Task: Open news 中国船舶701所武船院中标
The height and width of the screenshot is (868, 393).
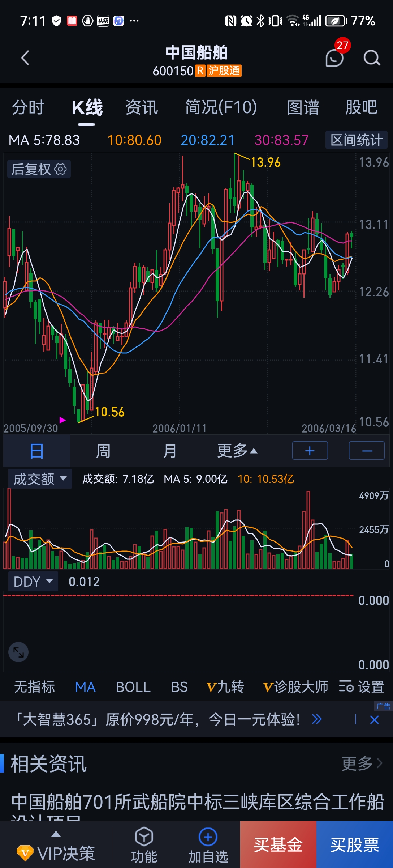Action: point(197,806)
